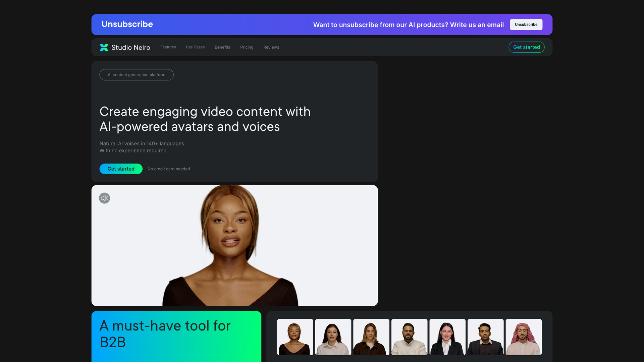Open the Benefits page

222,47
